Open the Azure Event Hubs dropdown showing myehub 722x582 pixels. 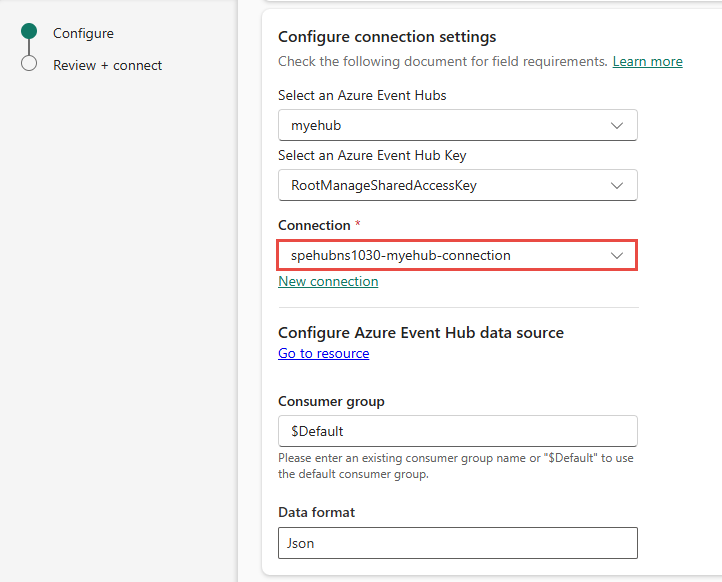(x=457, y=126)
